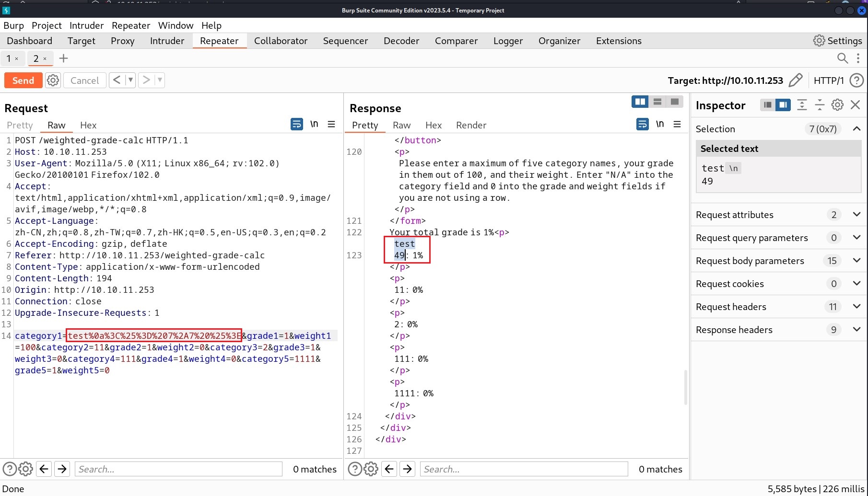This screenshot has height=496, width=868.
Task: Search within Repeater tabs magnifier icon
Action: click(843, 58)
